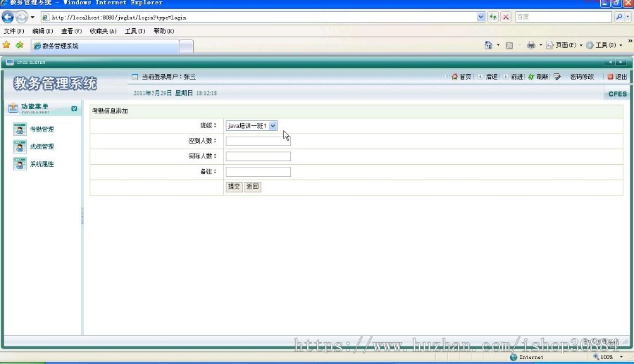Click the 实际人数 input field
This screenshot has height=364, width=634.
click(x=258, y=156)
